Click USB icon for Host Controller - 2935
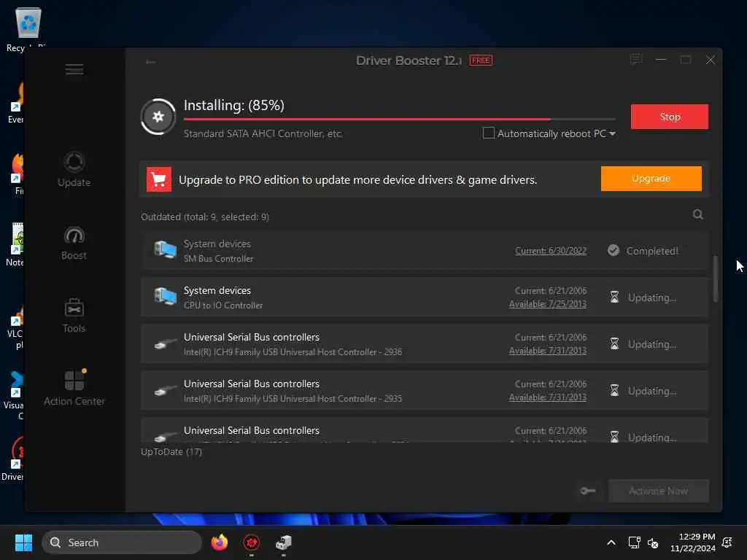The width and height of the screenshot is (747, 560). (166, 391)
